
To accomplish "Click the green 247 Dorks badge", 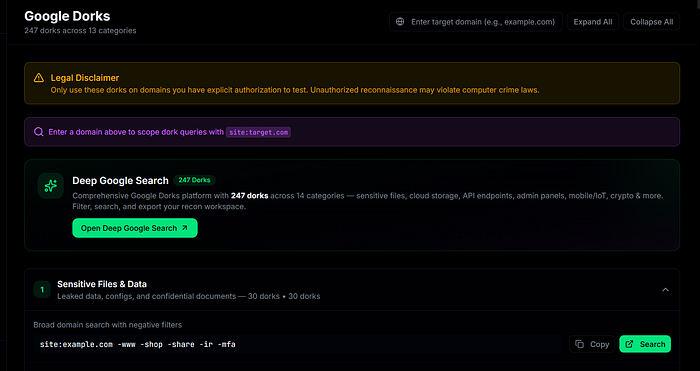I will tap(194, 180).
